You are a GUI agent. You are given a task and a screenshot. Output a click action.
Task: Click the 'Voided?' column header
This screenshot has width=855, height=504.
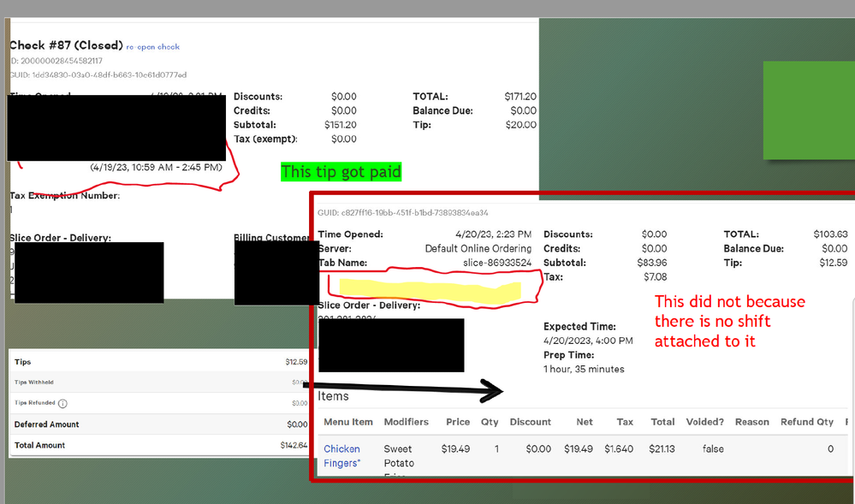(704, 422)
